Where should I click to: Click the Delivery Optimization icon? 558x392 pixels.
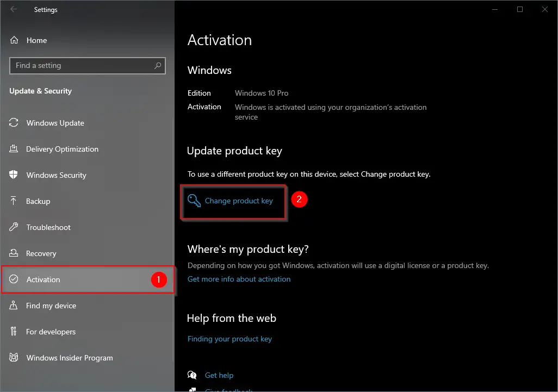(x=14, y=148)
